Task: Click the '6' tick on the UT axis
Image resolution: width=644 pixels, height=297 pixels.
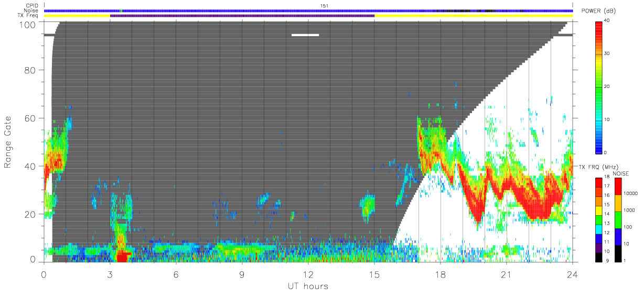Action: click(x=176, y=274)
